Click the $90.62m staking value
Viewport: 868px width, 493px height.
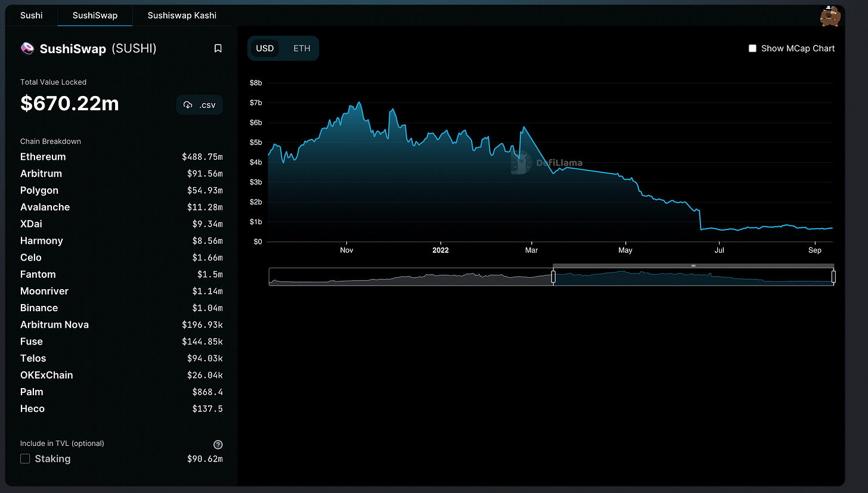point(204,458)
